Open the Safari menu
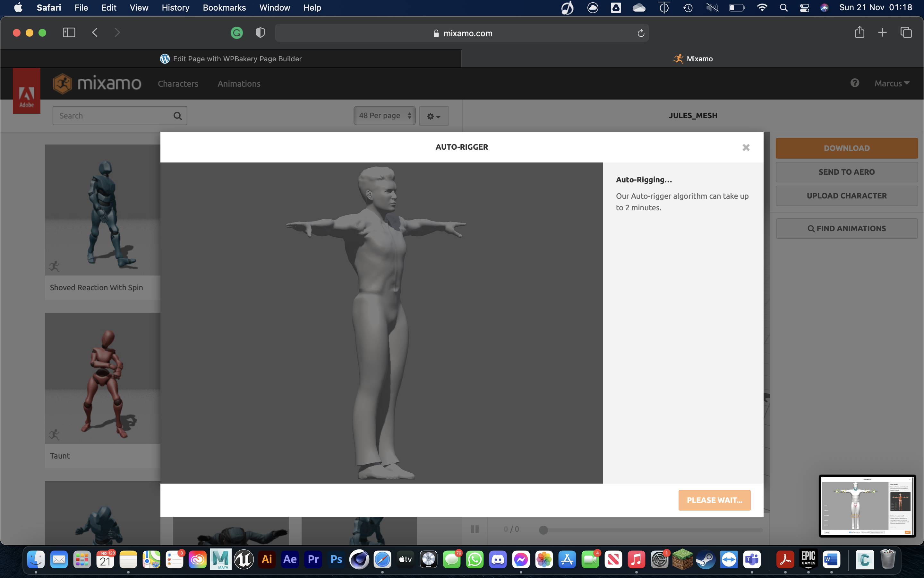This screenshot has width=924, height=578. pos(49,8)
